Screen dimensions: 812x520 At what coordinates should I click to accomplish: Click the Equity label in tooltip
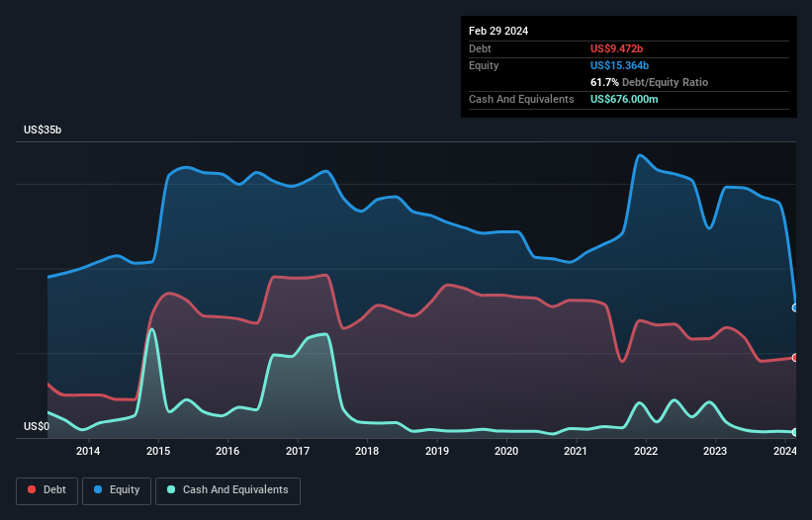coord(484,65)
